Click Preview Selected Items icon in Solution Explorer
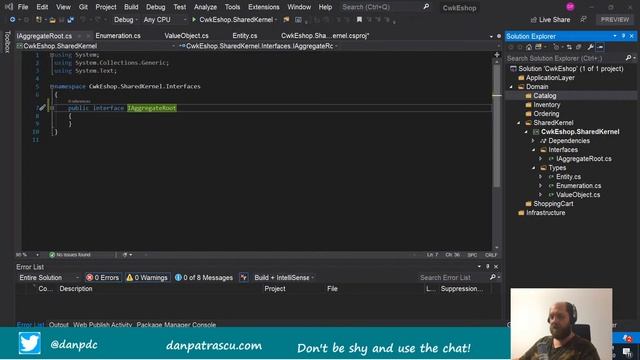640x360 pixels. 600,47
